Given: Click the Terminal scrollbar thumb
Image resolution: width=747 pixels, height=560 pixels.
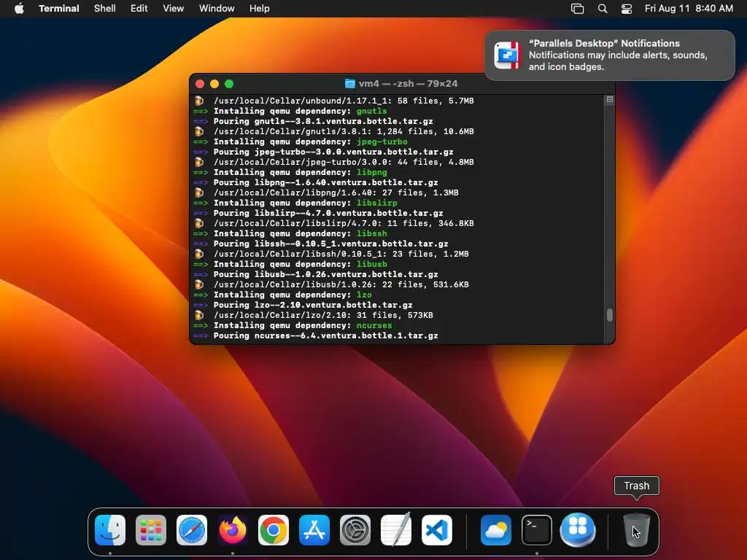Looking at the screenshot, I should click(x=609, y=315).
